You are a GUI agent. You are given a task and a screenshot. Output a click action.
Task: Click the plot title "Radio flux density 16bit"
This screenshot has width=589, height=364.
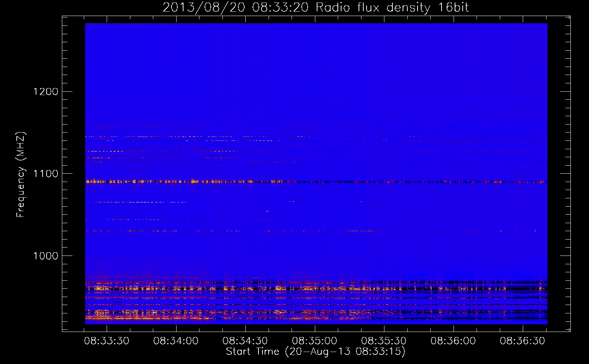pyautogui.click(x=392, y=8)
